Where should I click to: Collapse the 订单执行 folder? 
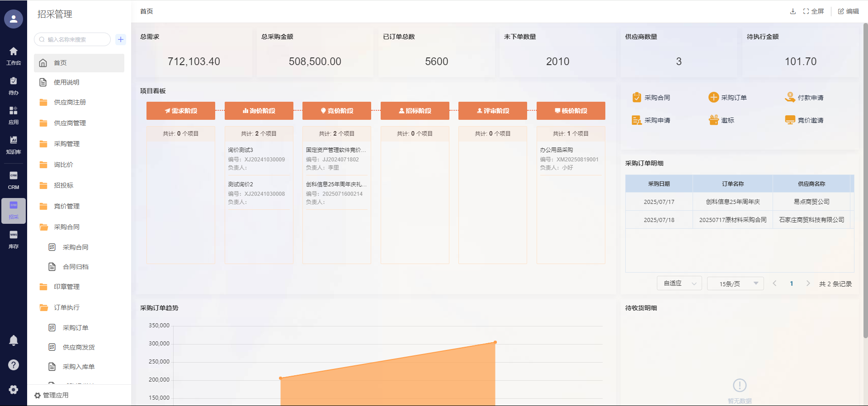pyautogui.click(x=66, y=307)
